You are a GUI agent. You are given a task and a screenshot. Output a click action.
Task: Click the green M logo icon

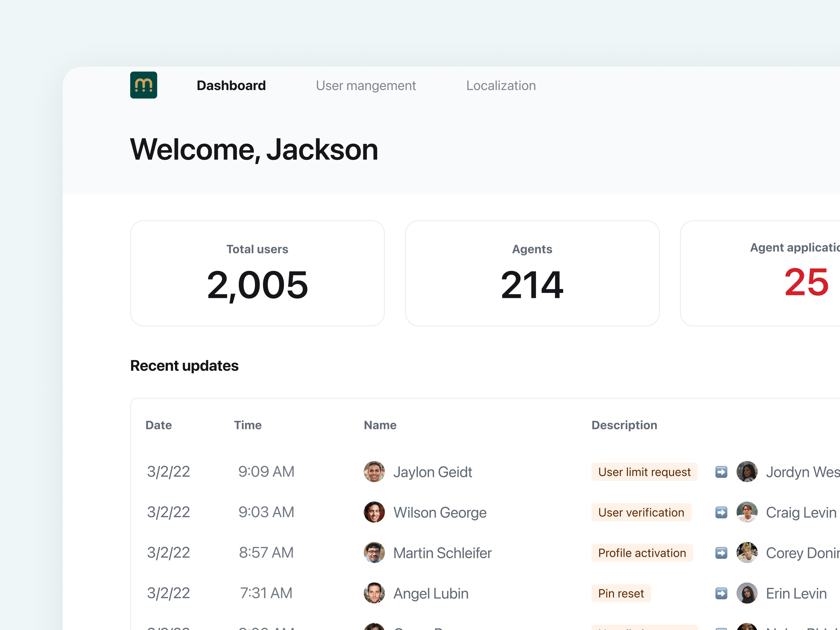[144, 85]
